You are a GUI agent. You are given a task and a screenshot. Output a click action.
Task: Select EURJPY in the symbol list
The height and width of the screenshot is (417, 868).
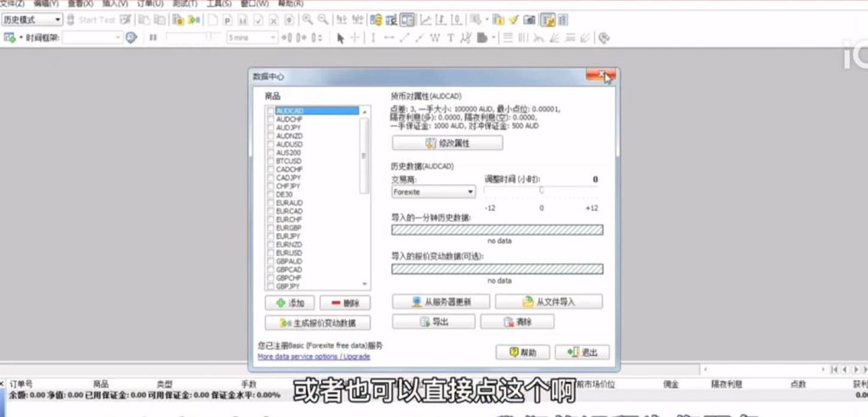tap(288, 236)
